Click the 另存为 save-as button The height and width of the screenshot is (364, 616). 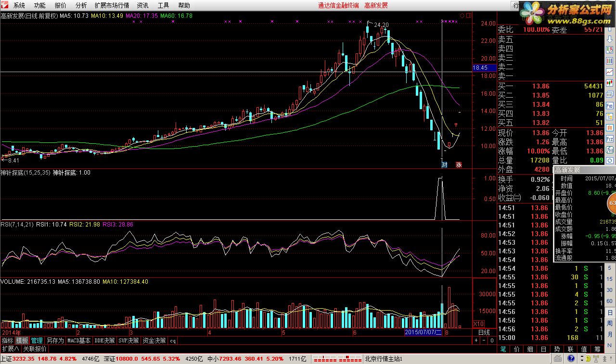(x=55, y=340)
